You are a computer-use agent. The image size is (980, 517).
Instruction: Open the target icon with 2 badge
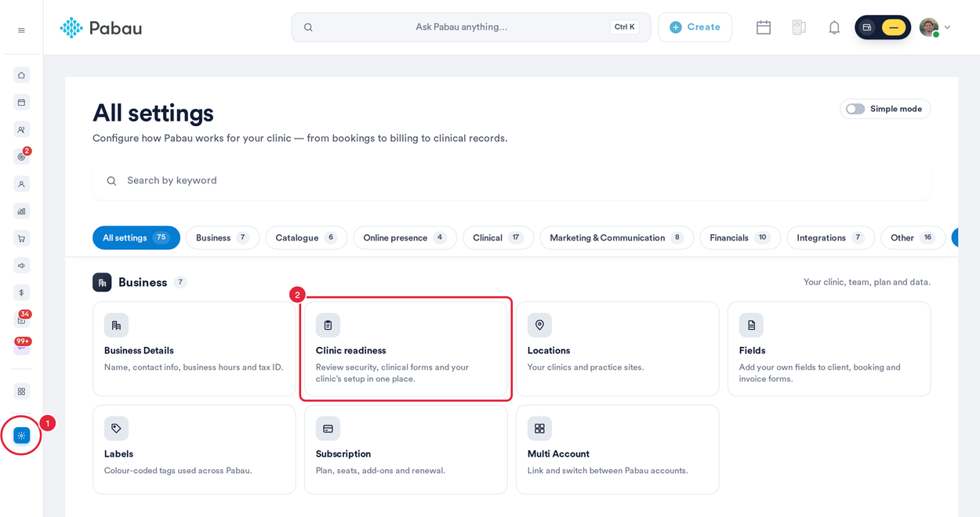(21, 157)
